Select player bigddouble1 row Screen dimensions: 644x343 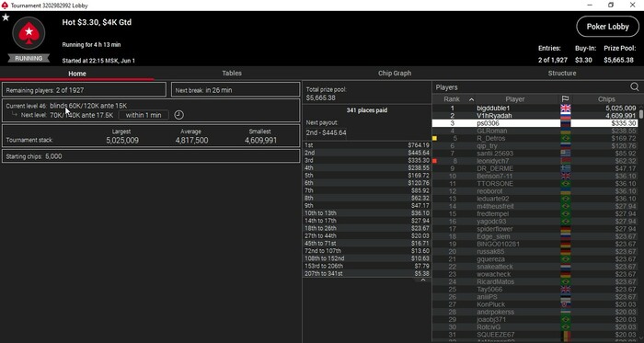tap(535, 109)
